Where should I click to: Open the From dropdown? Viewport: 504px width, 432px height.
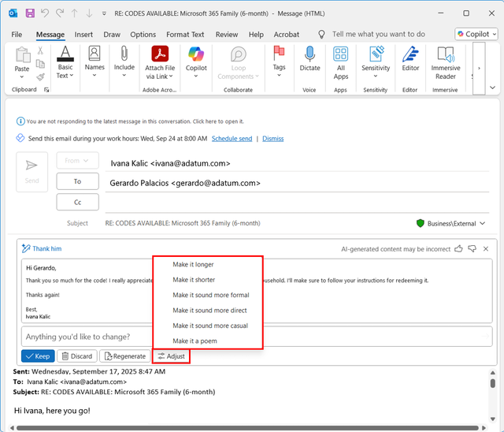pos(77,161)
